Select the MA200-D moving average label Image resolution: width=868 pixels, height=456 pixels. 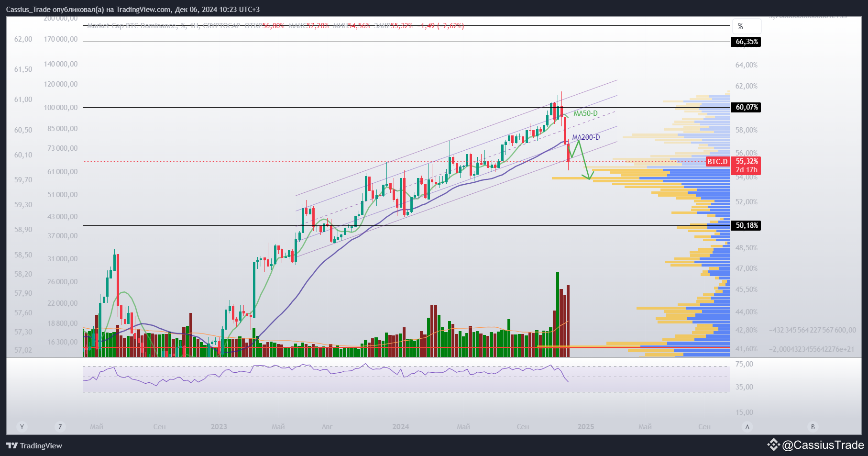pyautogui.click(x=586, y=137)
